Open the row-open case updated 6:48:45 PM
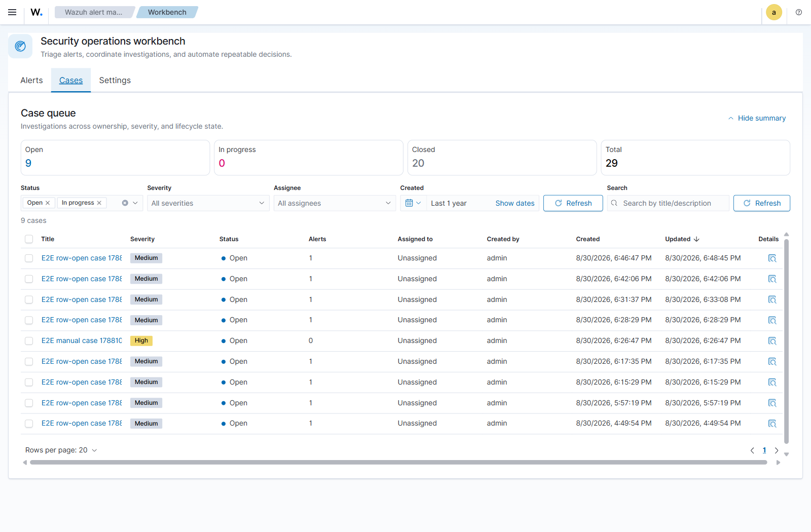Image resolution: width=811 pixels, height=532 pixels. coord(82,258)
